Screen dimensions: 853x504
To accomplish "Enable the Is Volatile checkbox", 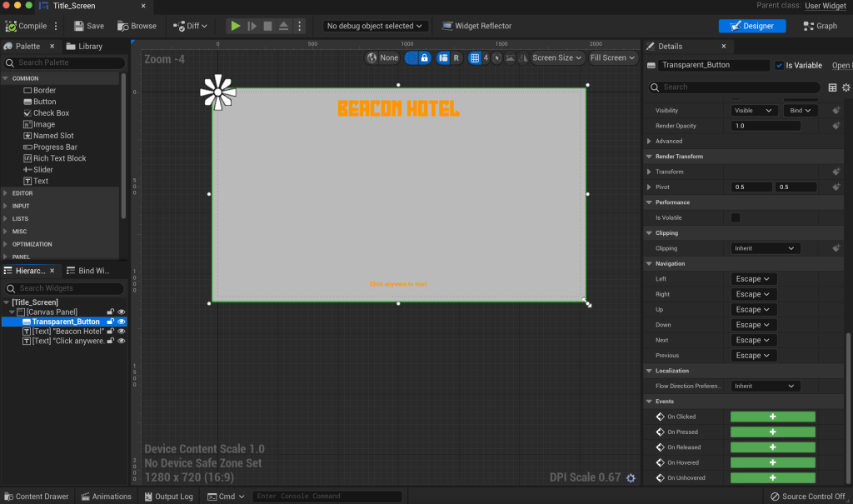I will tap(736, 217).
